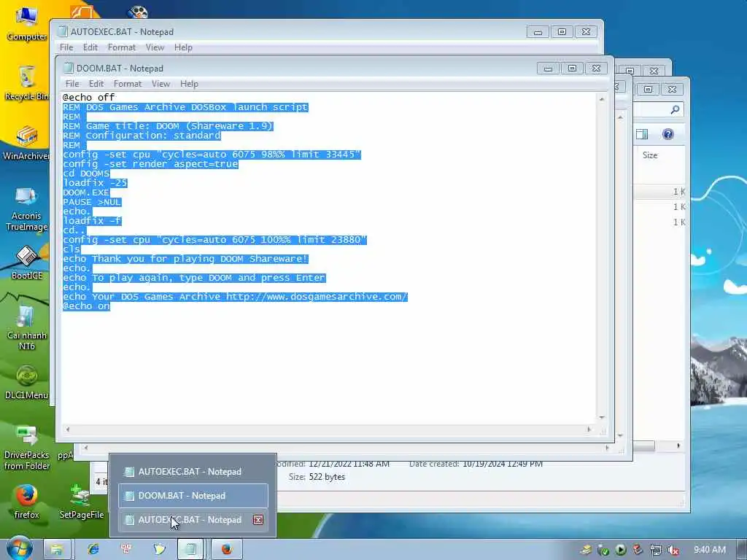Close hovered AUTOEXEC.BAT preview with red X
747x560 pixels.
pyautogui.click(x=258, y=520)
